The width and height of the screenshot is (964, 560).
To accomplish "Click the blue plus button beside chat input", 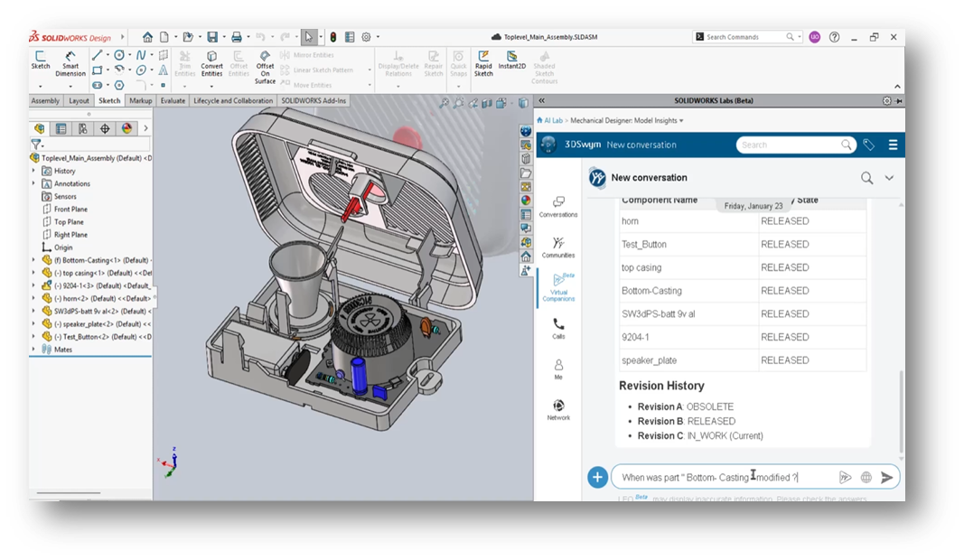I will tap(597, 477).
